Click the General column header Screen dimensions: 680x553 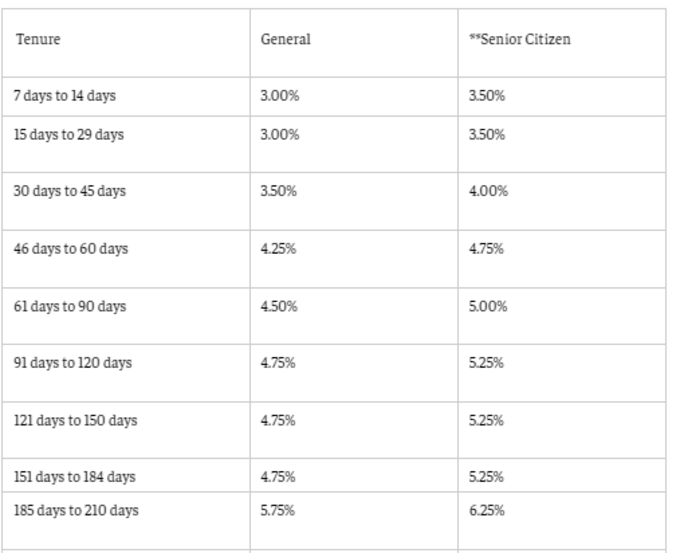(285, 39)
